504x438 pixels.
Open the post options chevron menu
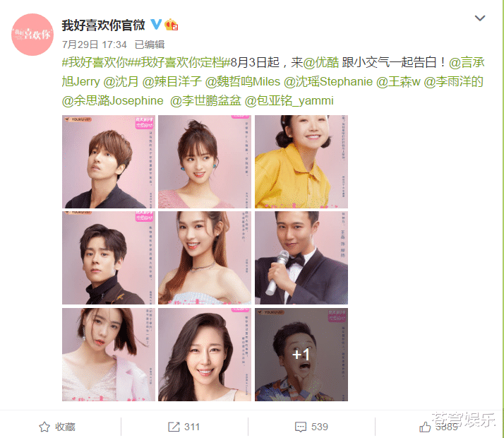(479, 18)
